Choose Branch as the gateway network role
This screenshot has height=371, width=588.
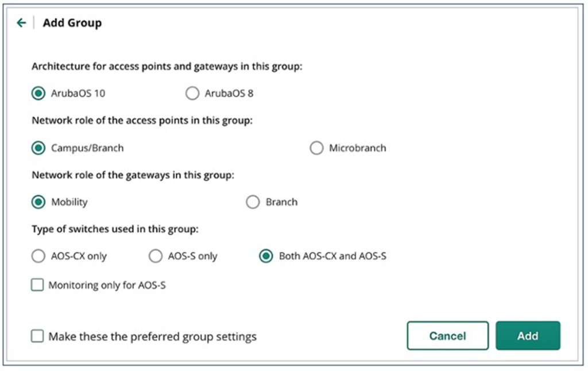point(253,202)
